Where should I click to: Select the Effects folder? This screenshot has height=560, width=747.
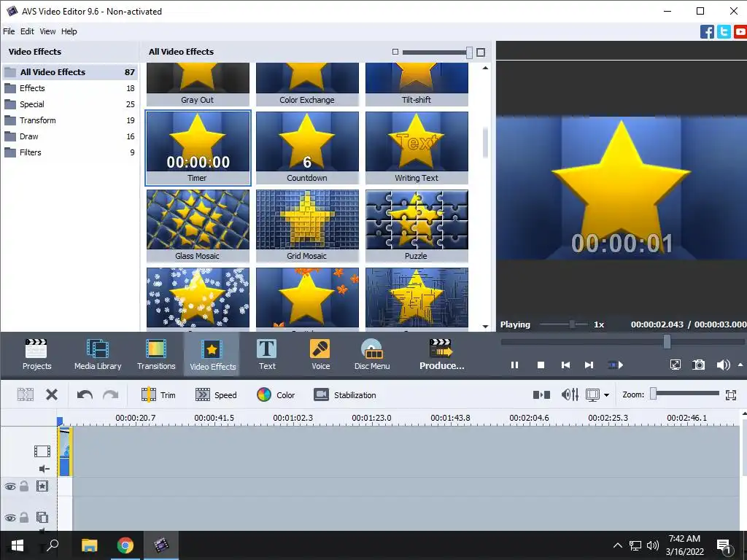click(70, 88)
